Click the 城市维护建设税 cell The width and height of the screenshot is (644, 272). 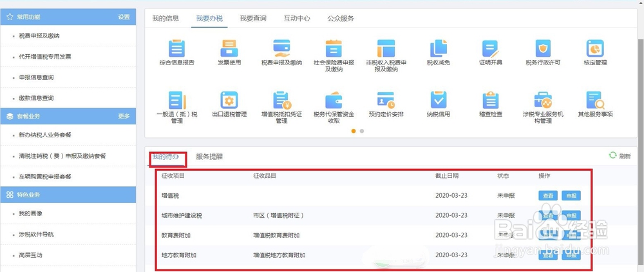click(x=182, y=215)
